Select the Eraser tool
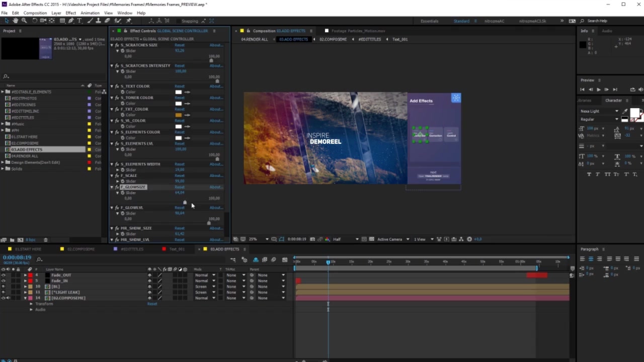The height and width of the screenshot is (362, 644). 107,21
